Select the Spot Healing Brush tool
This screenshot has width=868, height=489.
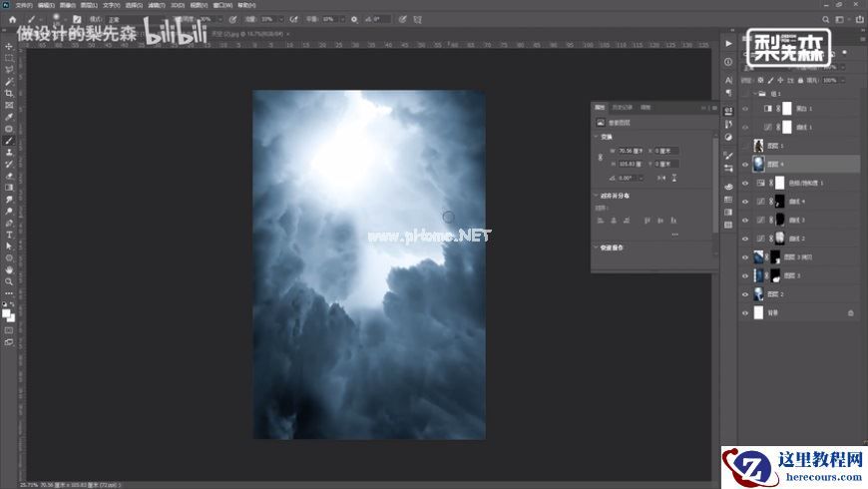pyautogui.click(x=9, y=129)
